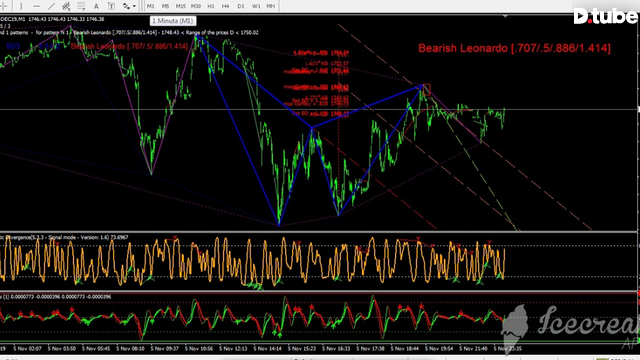This screenshot has width=640, height=360.
Task: Click the 5 Nov 21:40 time label
Action: coord(473,349)
